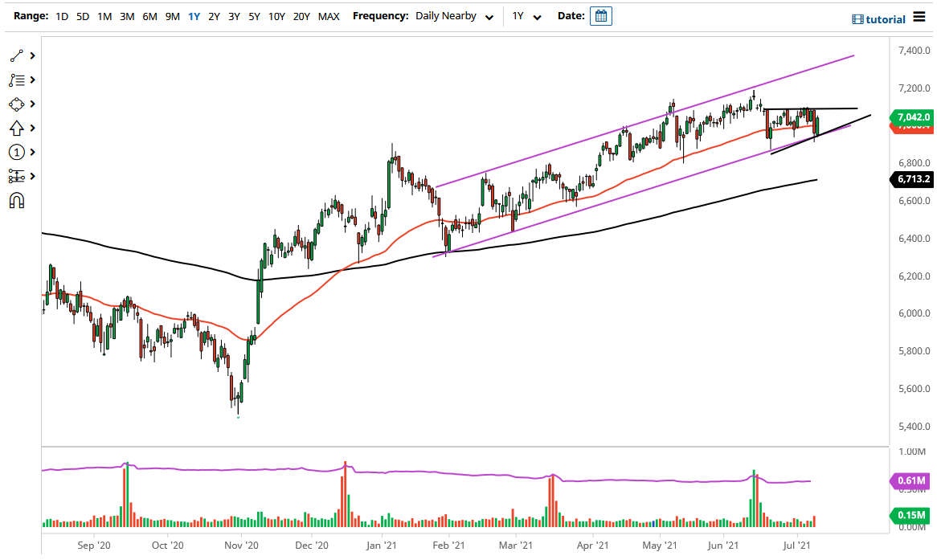937x560 pixels.
Task: Pick the arrow drawing tool
Action: pyautogui.click(x=16, y=128)
